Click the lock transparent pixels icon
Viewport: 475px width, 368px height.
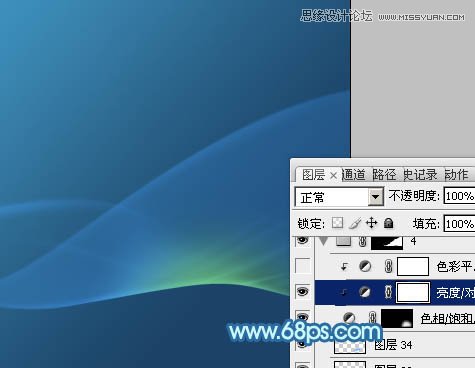click(337, 223)
